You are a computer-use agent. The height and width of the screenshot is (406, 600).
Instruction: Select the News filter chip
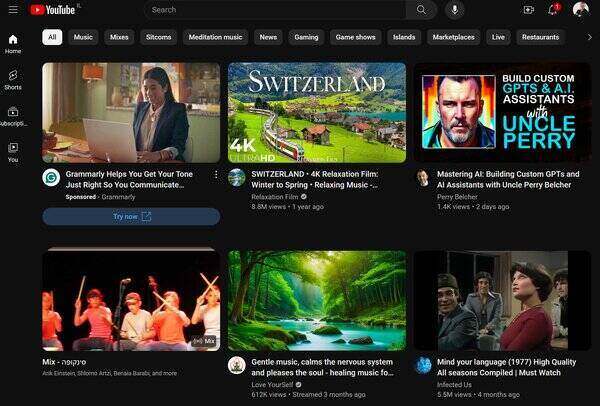pos(268,37)
